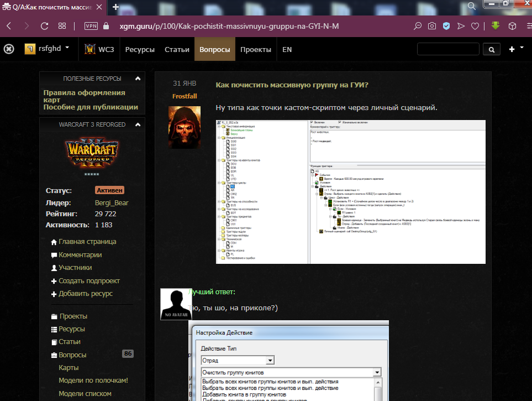Screen dimensions: 532x401
Task: Open Участники in sidebar
Action: 71,268
